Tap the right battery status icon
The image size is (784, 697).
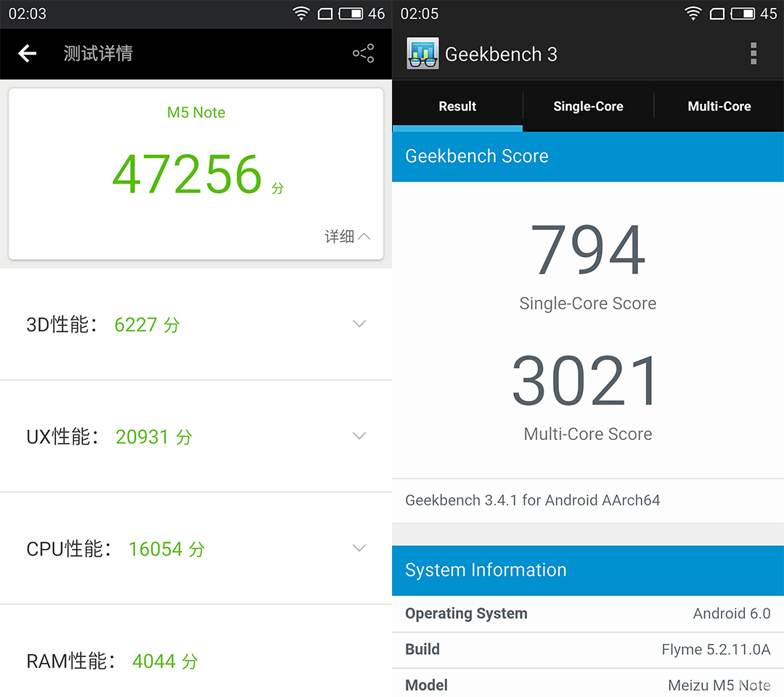coord(743,14)
